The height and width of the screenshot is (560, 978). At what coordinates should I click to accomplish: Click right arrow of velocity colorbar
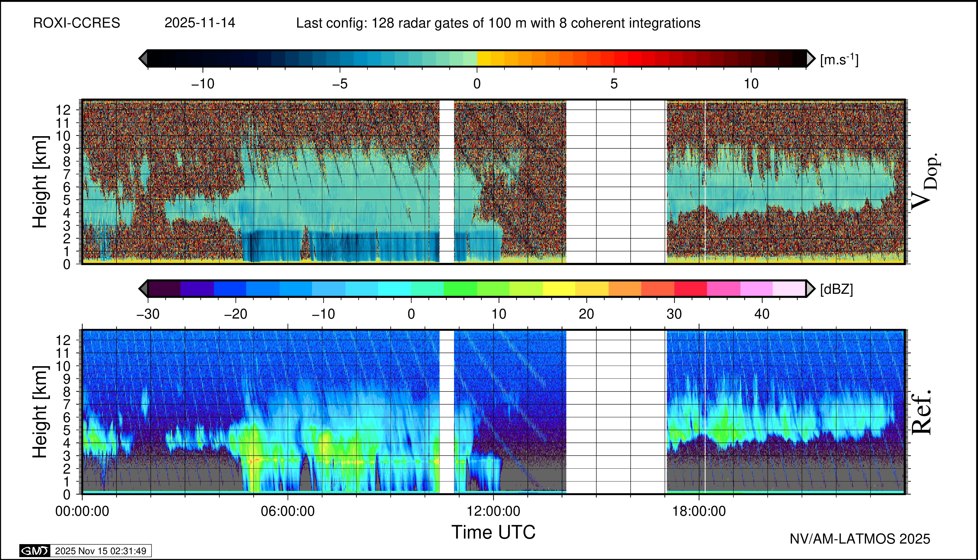click(x=811, y=58)
